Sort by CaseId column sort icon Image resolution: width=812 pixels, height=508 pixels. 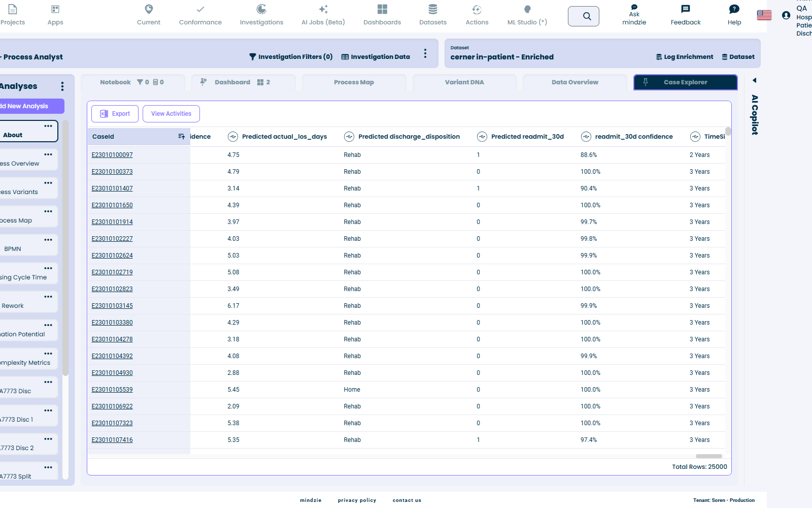(x=182, y=137)
